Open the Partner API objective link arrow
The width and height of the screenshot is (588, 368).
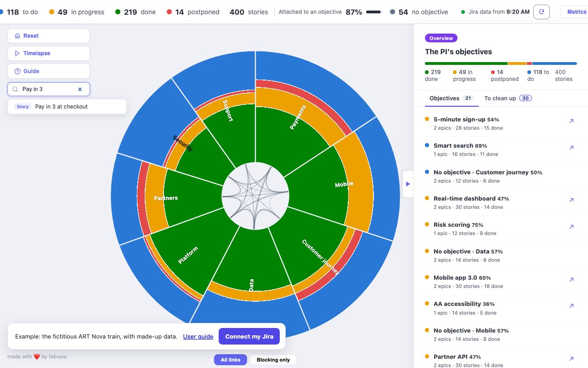click(x=571, y=359)
